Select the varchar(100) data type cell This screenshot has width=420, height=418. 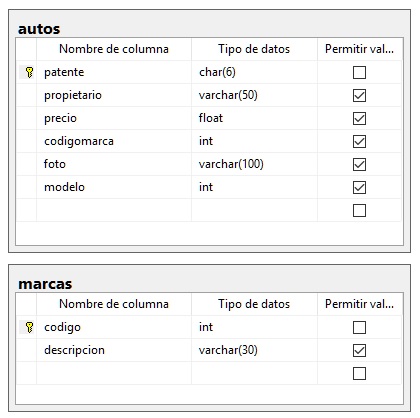(254, 164)
